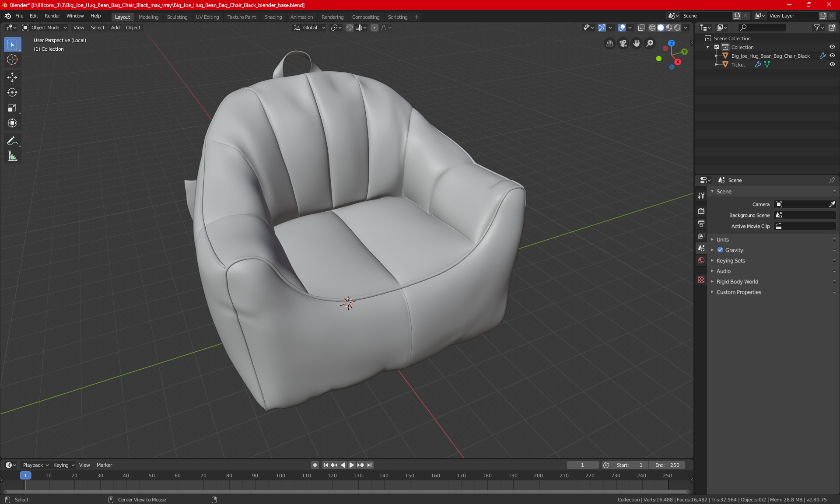Select the Measure tool
Viewport: 840px width, 504px height.
12,157
